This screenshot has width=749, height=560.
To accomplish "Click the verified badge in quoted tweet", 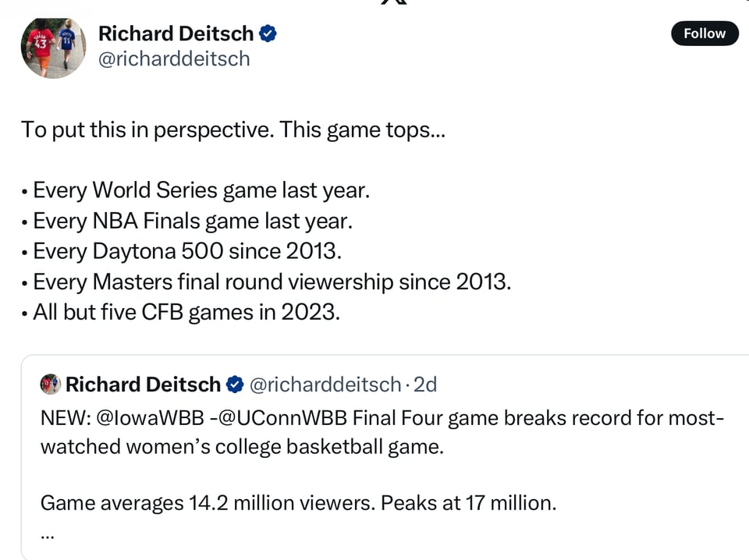I will 235,385.
